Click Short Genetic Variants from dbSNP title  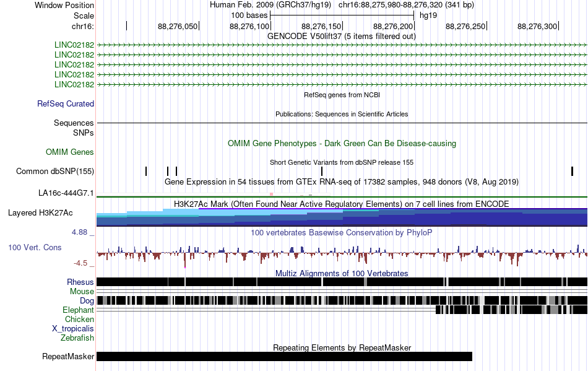[x=342, y=162]
